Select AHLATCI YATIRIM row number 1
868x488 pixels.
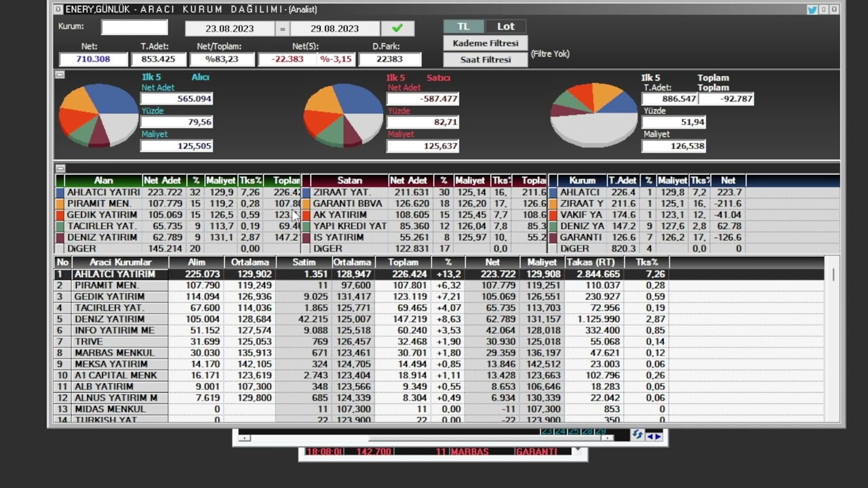[x=439, y=274]
